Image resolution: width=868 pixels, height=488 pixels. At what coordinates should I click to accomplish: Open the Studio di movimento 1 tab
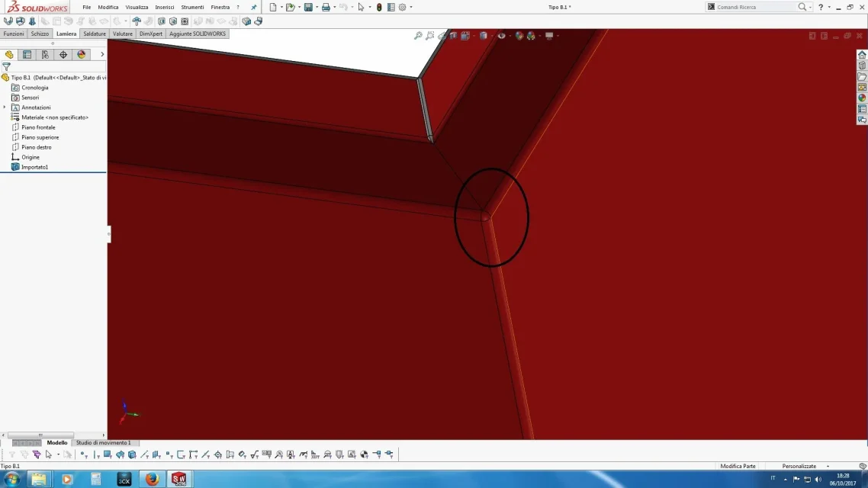tap(104, 442)
